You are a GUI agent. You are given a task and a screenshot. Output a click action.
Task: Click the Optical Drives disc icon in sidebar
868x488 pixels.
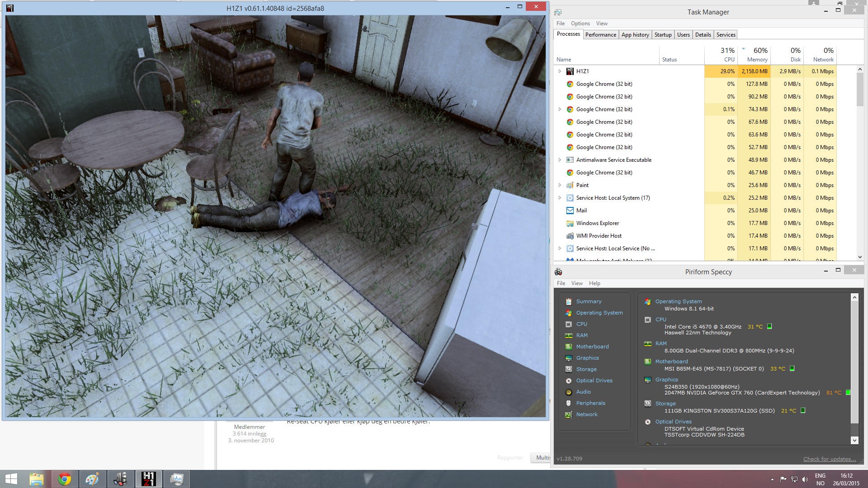[569, 380]
